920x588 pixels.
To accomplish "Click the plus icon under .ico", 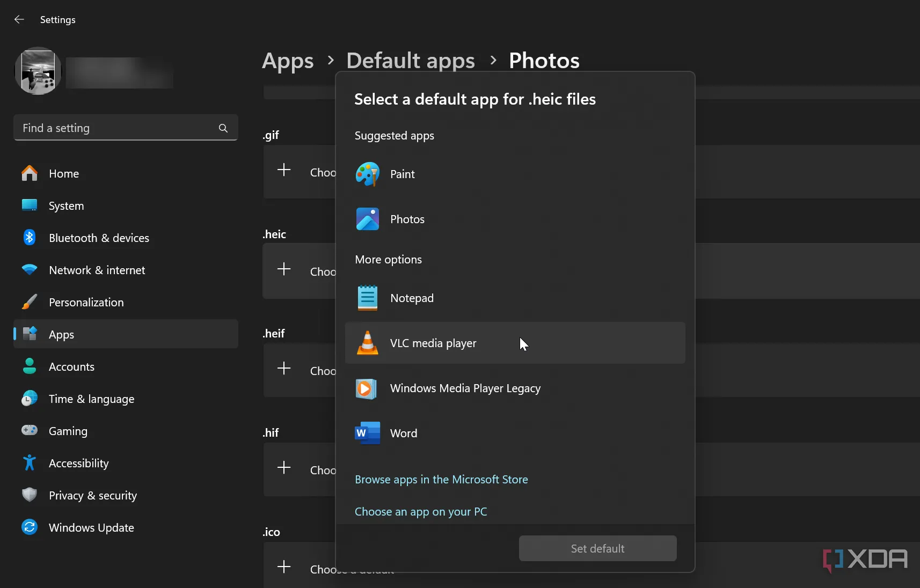I will tap(284, 567).
